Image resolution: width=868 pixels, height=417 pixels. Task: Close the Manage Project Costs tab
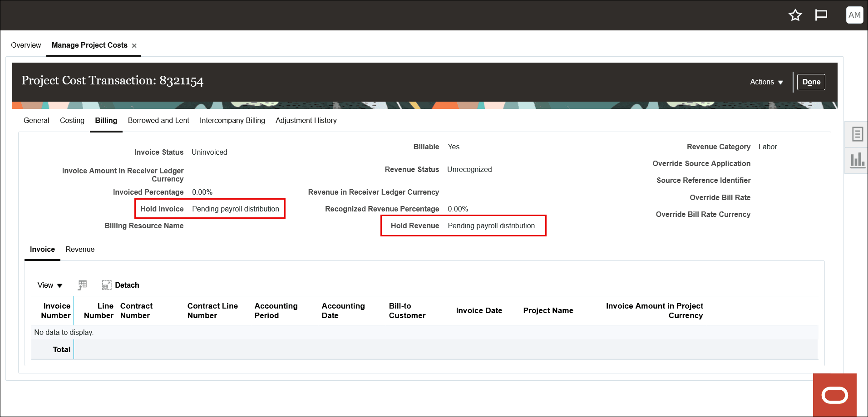134,45
